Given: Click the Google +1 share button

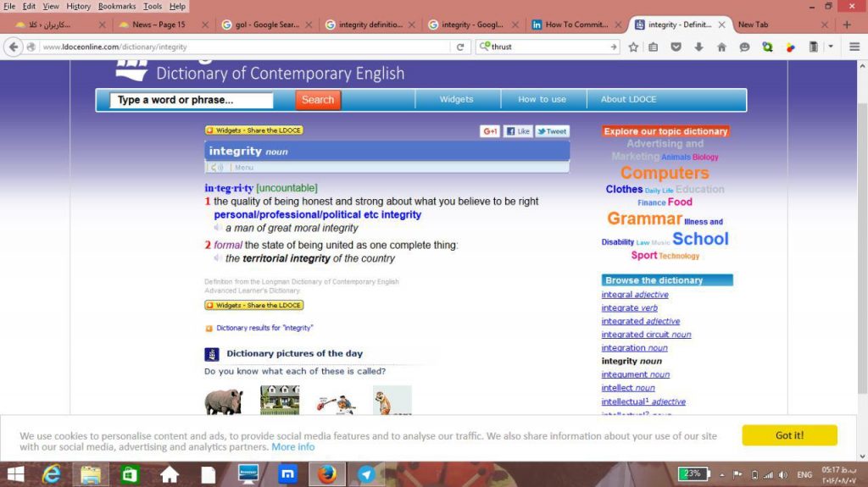Looking at the screenshot, I should coord(490,131).
